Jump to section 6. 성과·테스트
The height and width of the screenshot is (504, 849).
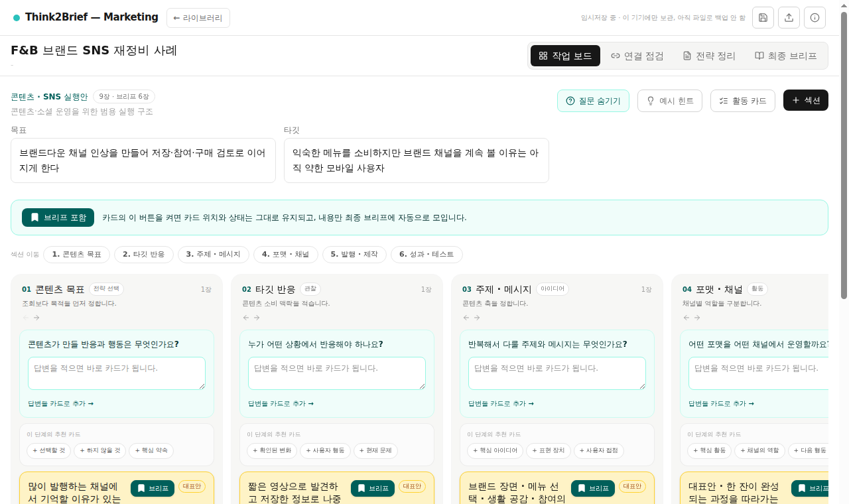coord(426,255)
